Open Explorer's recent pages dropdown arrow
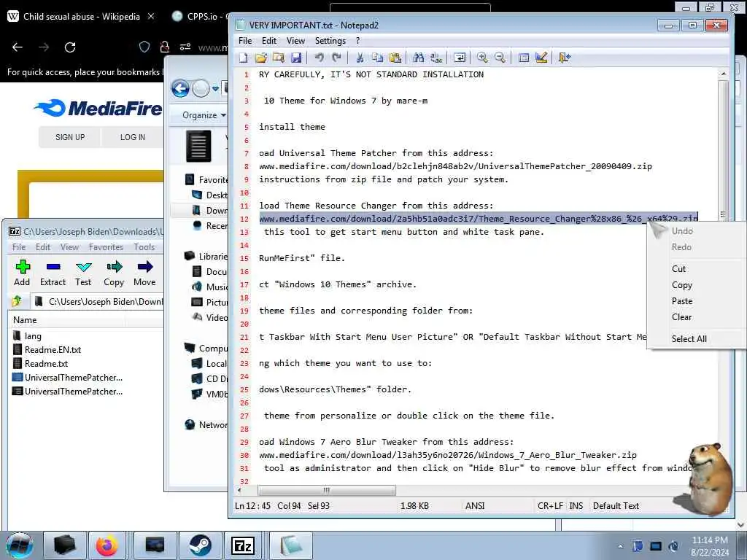Viewport: 747px width, 560px height. 216,88
